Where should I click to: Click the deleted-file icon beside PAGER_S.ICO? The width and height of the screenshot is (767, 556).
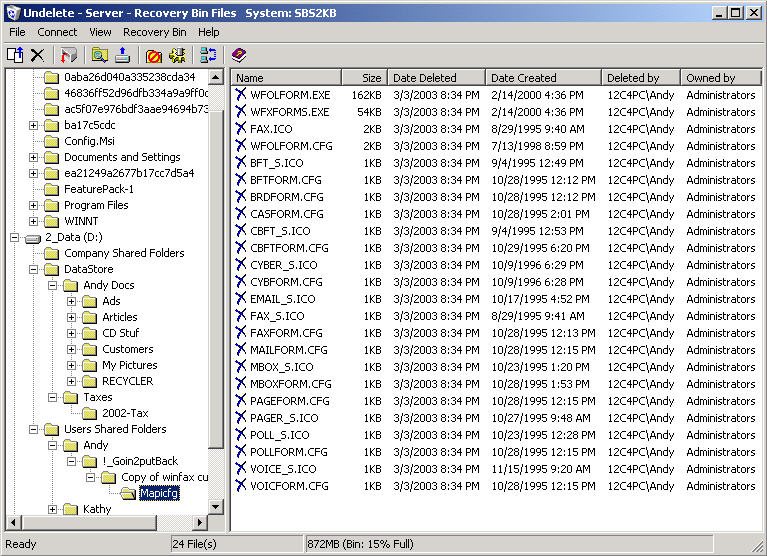click(241, 417)
